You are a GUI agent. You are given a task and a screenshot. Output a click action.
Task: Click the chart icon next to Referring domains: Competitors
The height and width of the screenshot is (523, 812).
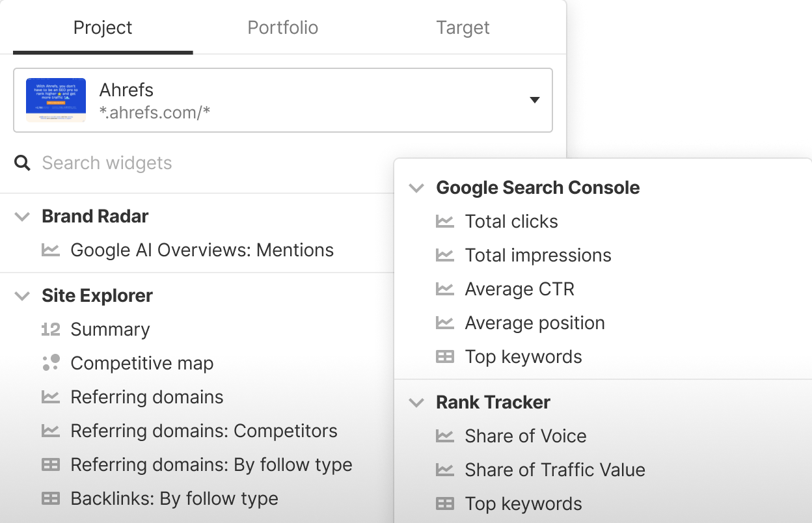pos(51,431)
